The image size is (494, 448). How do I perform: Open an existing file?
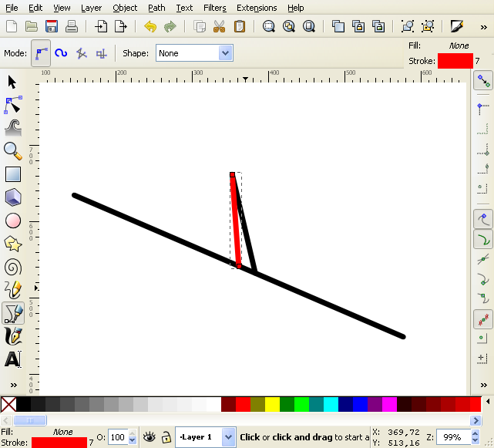[32, 26]
